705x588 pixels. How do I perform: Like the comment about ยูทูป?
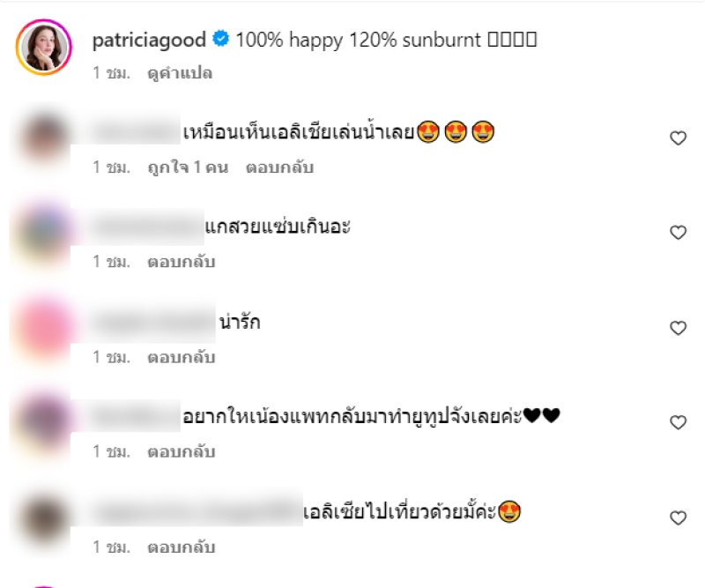click(x=678, y=422)
